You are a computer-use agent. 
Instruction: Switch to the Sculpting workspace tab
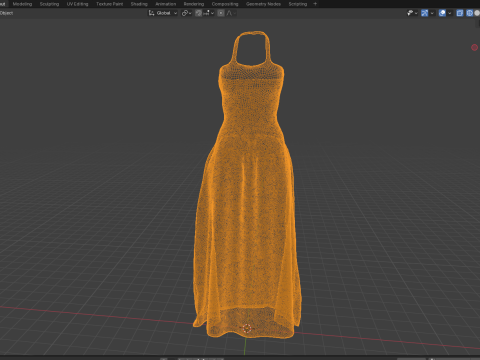pyautogui.click(x=49, y=4)
